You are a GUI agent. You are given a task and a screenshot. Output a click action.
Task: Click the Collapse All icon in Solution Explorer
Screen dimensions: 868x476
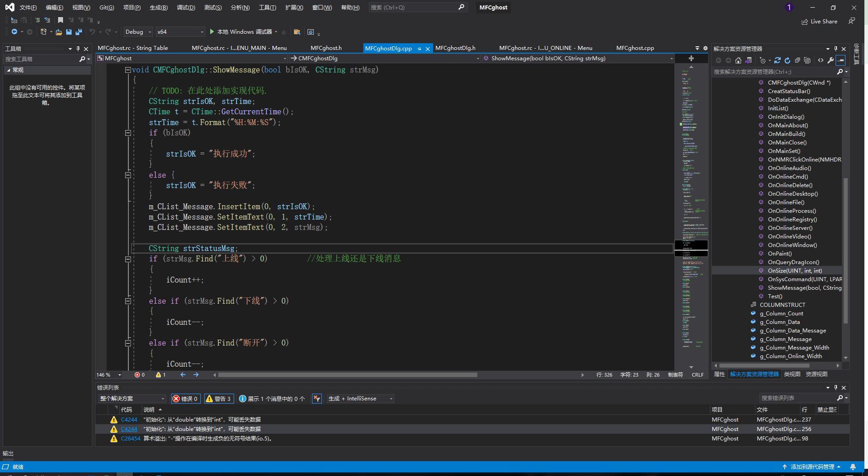[x=797, y=60]
